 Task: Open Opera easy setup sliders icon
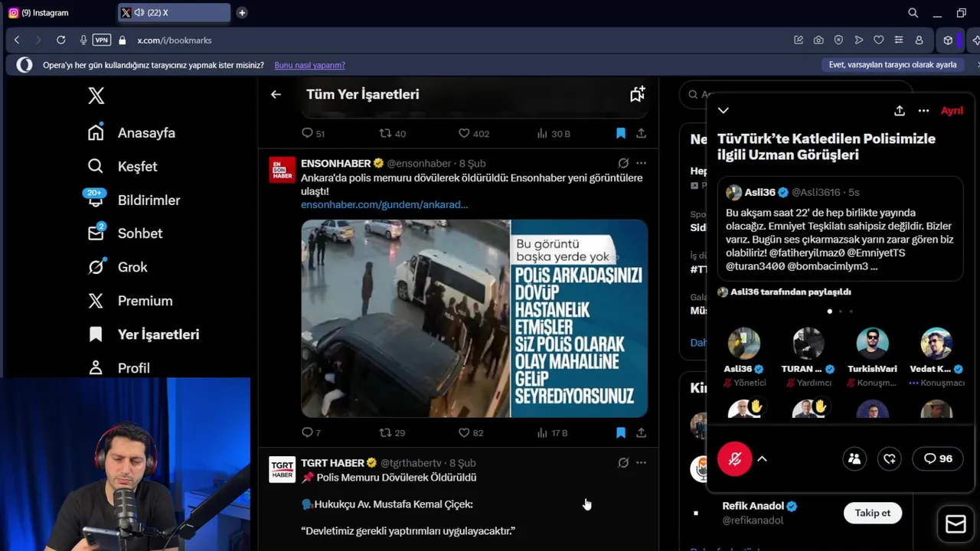click(x=899, y=40)
